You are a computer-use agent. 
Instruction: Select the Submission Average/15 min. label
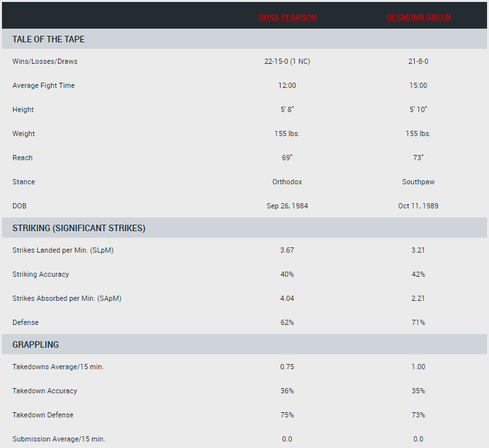point(59,439)
